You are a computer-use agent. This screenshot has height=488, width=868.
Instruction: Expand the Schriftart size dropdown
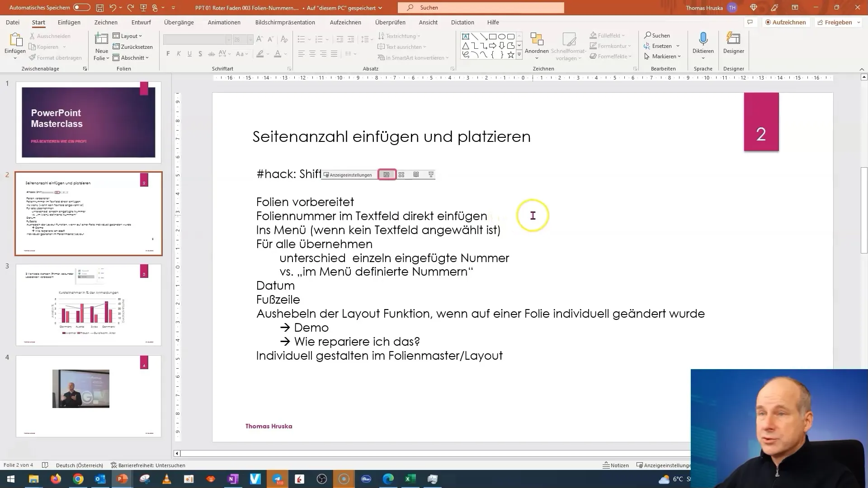(249, 39)
